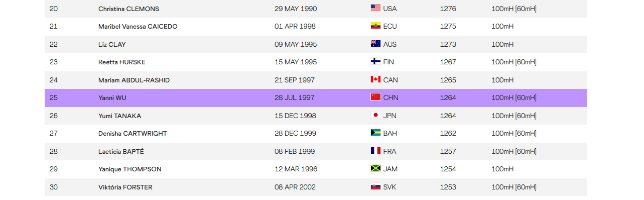This screenshot has height=200, width=644.
Task: Click the Canada flag icon
Action: (375, 79)
